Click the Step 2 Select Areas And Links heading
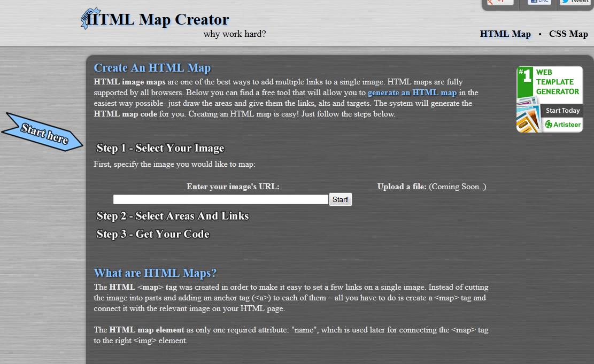The width and height of the screenshot is (594, 364). [x=172, y=216]
